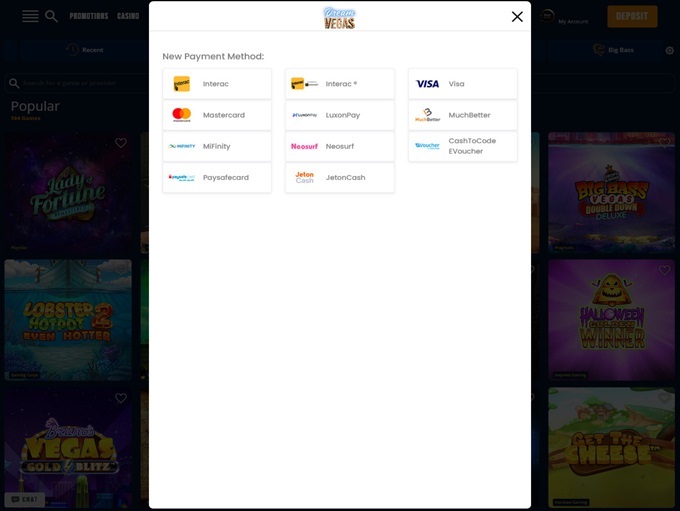Favorite the Lady of Fortune game
The width and height of the screenshot is (680, 511).
pyautogui.click(x=121, y=143)
